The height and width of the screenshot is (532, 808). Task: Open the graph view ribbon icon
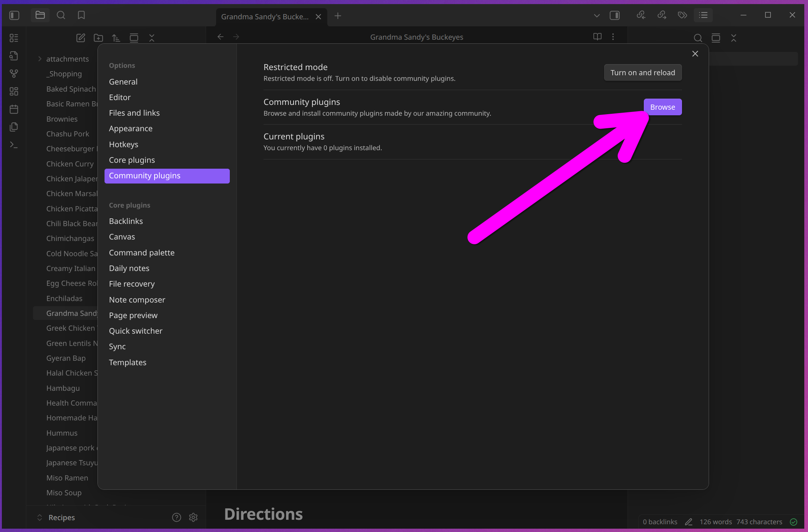click(x=14, y=73)
